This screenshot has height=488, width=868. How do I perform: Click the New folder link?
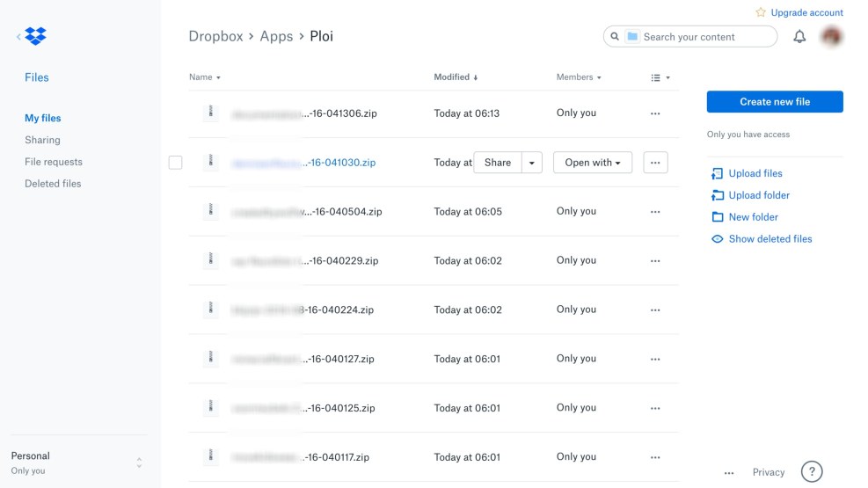click(753, 217)
